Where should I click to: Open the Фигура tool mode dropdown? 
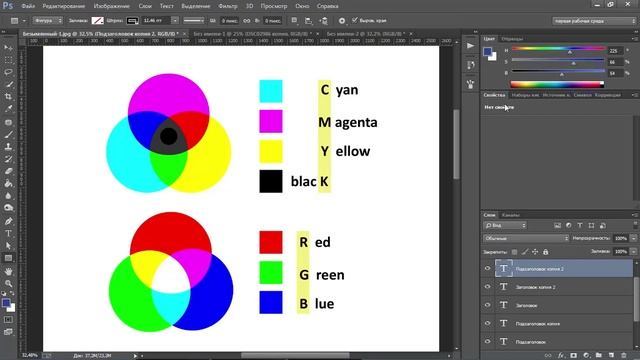(48, 20)
